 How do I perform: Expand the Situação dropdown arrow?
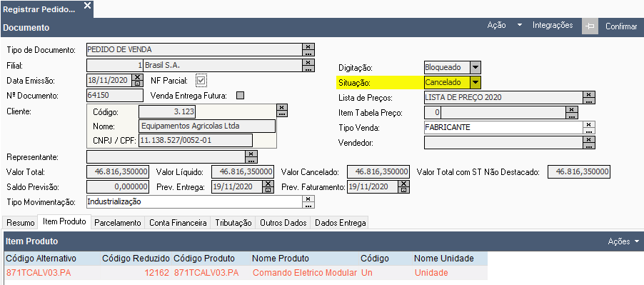click(475, 82)
